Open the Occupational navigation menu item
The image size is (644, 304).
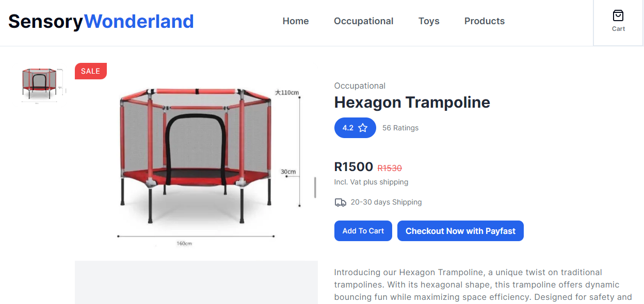[x=364, y=21]
